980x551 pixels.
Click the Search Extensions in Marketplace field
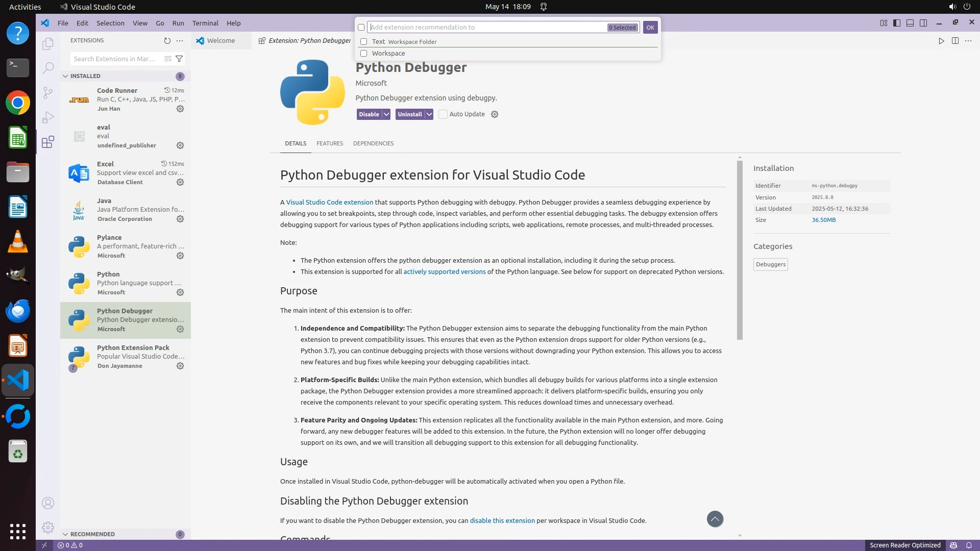click(114, 59)
